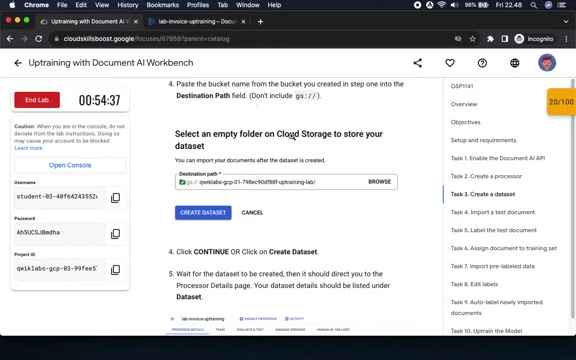Go to Task 3. Create a dataset

point(483,194)
